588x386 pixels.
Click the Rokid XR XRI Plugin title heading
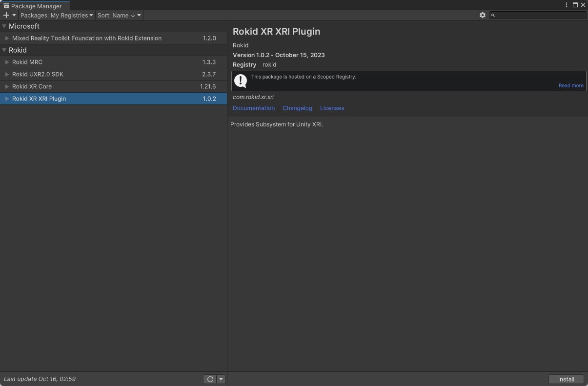[x=277, y=31]
